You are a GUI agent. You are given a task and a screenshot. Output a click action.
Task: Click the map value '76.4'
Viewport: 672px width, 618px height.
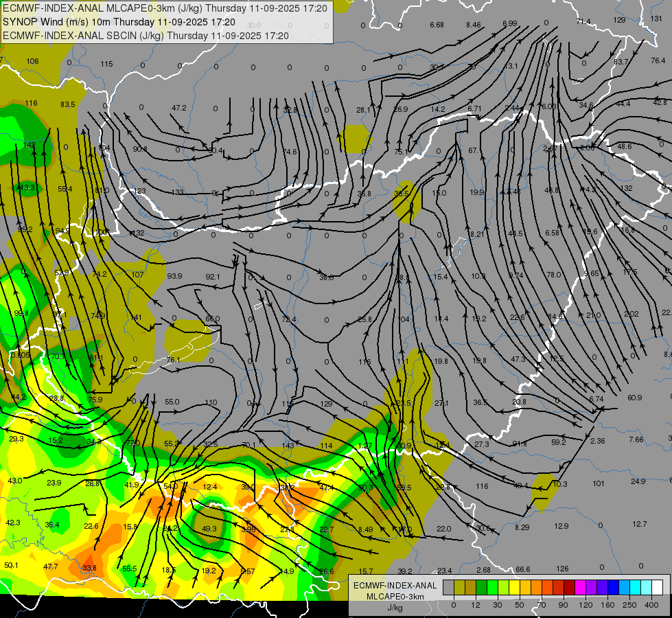point(658,60)
